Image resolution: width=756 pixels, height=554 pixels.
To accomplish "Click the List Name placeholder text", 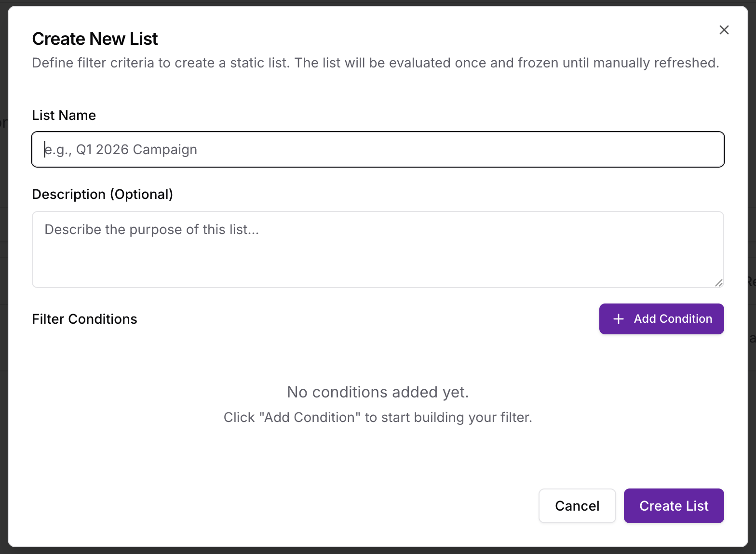I will [120, 149].
